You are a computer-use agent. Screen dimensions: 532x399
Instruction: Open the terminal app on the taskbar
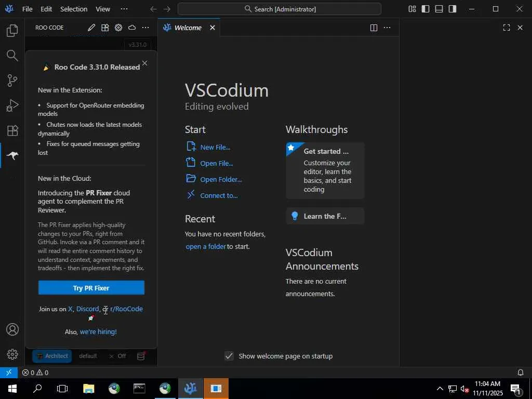click(139, 389)
